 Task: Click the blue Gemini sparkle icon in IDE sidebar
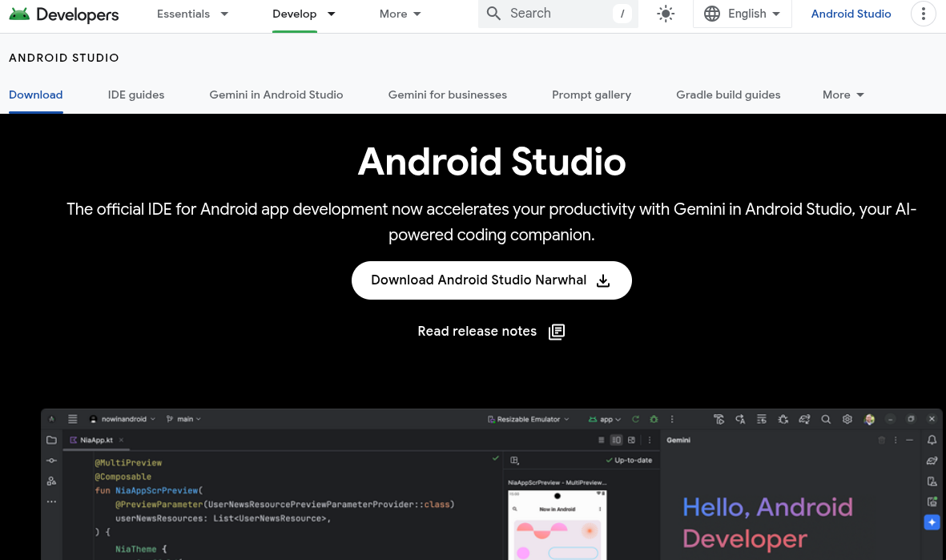[x=932, y=522]
